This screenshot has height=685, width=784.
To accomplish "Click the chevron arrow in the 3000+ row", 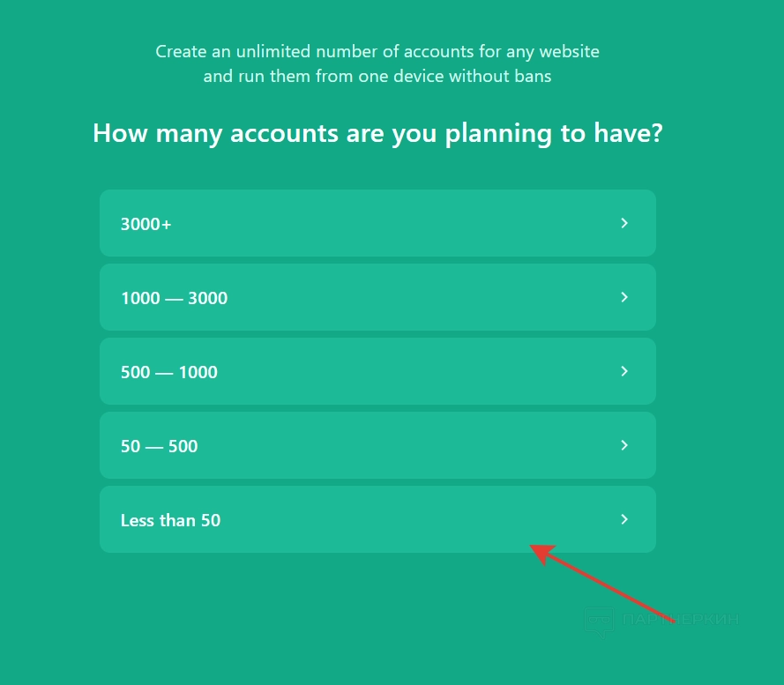I will click(624, 223).
